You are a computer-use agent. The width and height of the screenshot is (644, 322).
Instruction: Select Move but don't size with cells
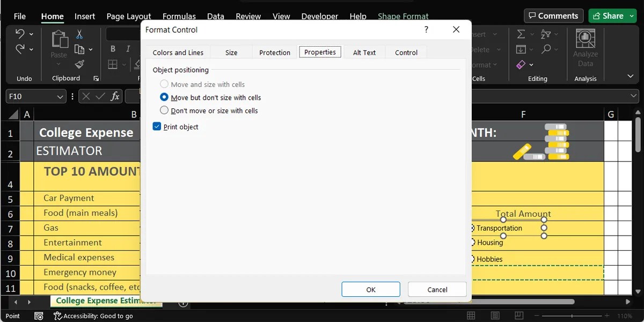point(165,97)
